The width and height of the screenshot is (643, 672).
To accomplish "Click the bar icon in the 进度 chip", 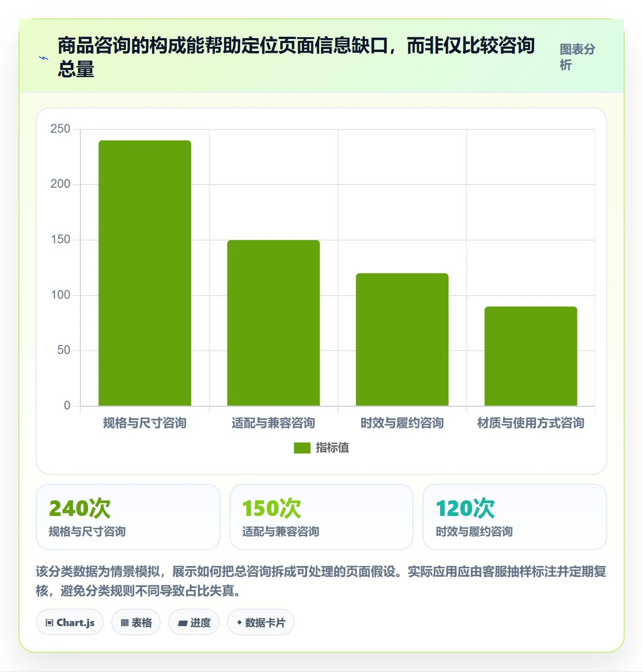I will pos(183,623).
